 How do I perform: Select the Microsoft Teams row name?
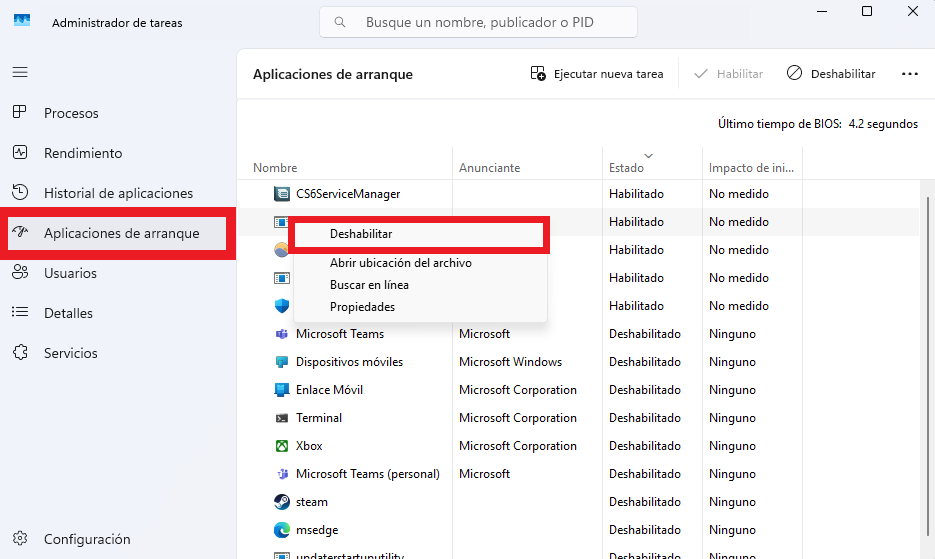[340, 333]
